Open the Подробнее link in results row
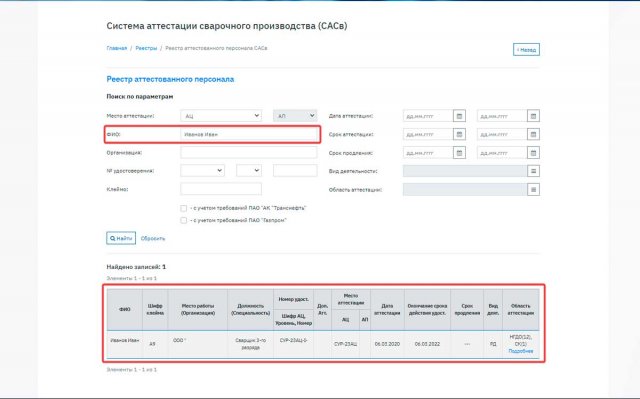 pos(521,351)
